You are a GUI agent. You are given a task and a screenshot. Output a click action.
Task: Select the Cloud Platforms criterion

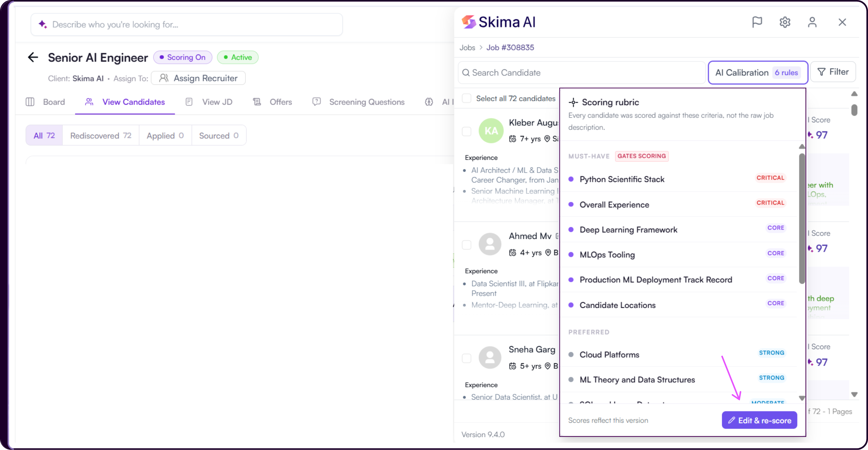click(678, 354)
